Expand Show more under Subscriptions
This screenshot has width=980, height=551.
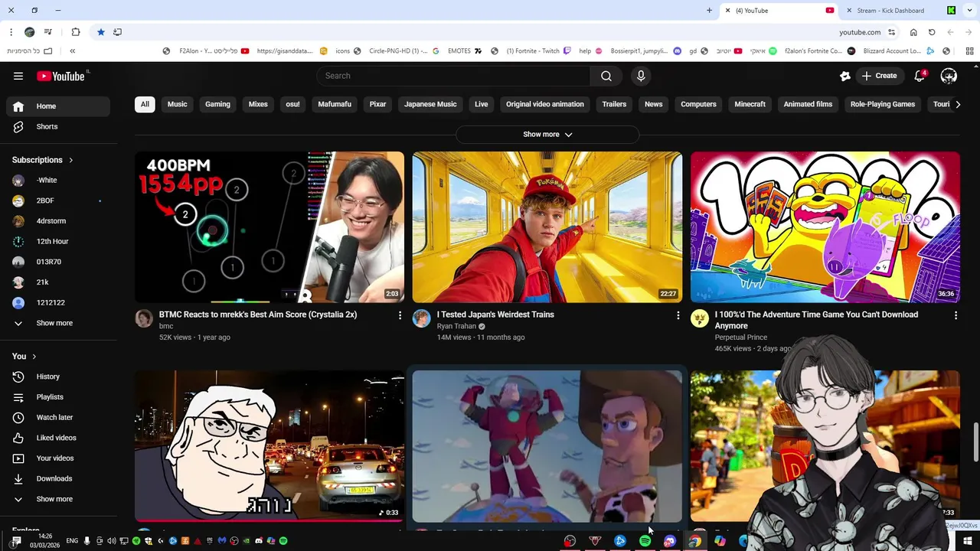pos(57,323)
